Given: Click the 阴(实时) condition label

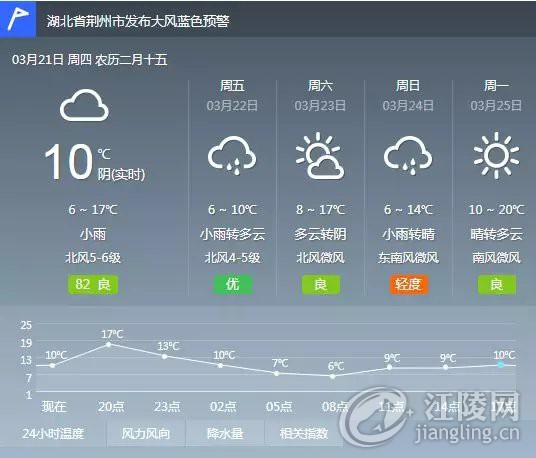Looking at the screenshot, I should pos(121,174).
